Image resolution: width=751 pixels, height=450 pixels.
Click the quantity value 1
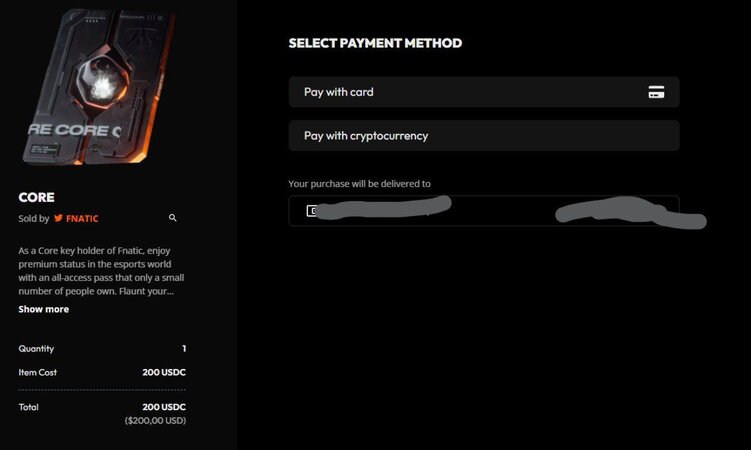point(184,349)
